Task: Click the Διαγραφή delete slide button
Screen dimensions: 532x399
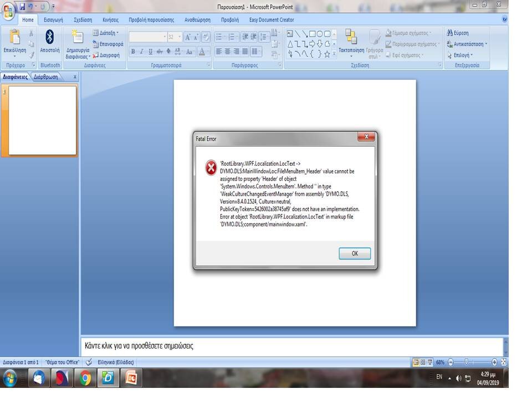Action: [x=106, y=55]
